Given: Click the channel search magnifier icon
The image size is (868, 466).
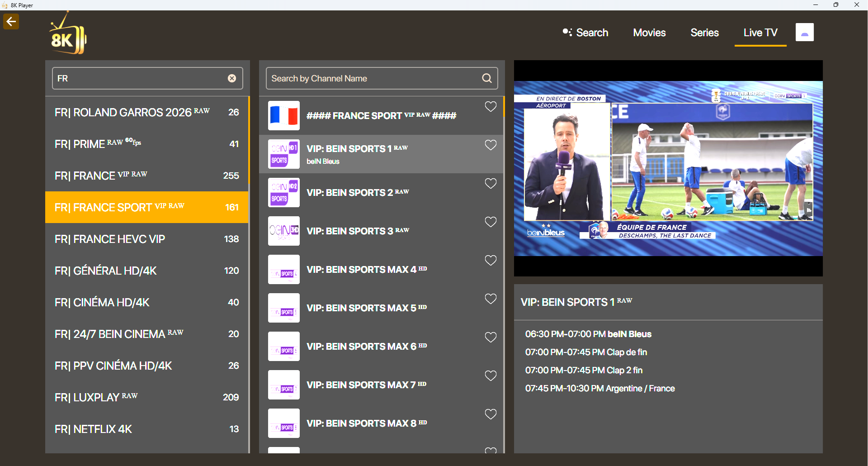Looking at the screenshot, I should click(487, 78).
